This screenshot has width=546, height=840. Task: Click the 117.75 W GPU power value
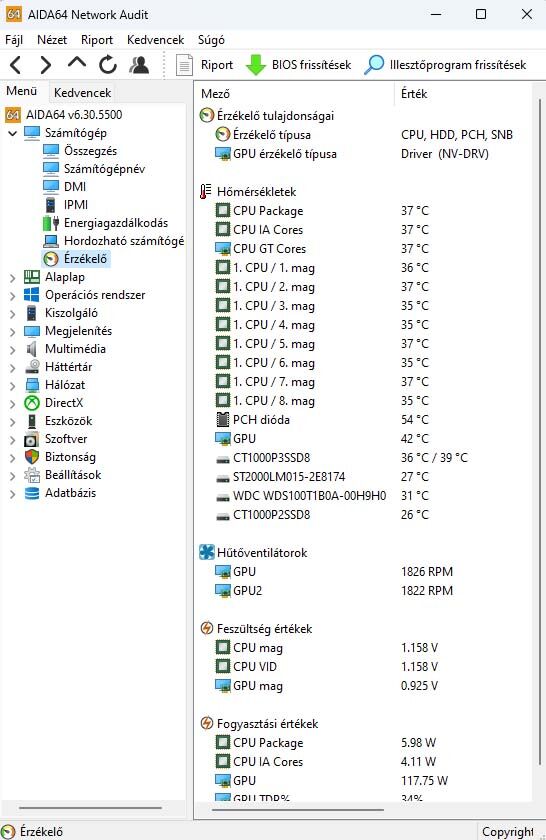pos(424,781)
